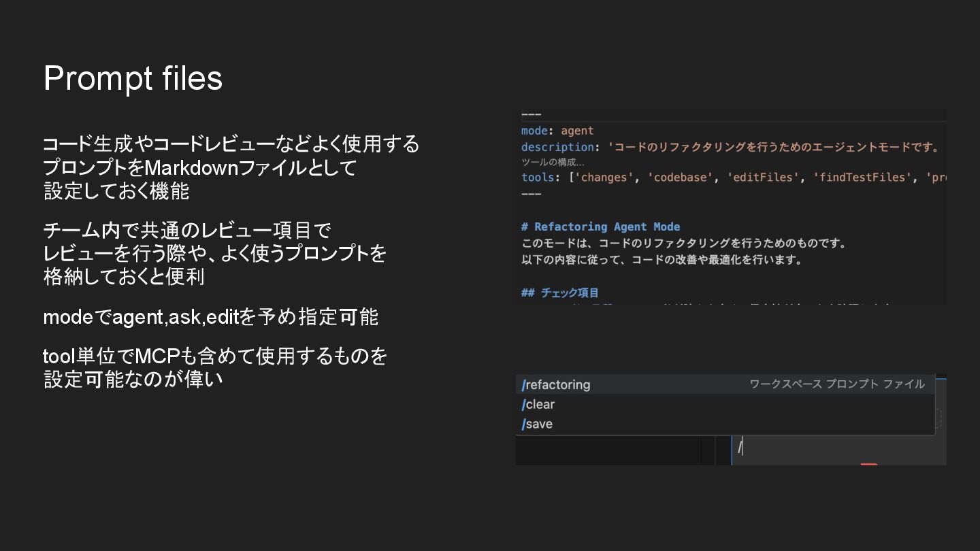Click the 'codebase' entry in tools list
The height and width of the screenshot is (551, 980).
(x=681, y=178)
